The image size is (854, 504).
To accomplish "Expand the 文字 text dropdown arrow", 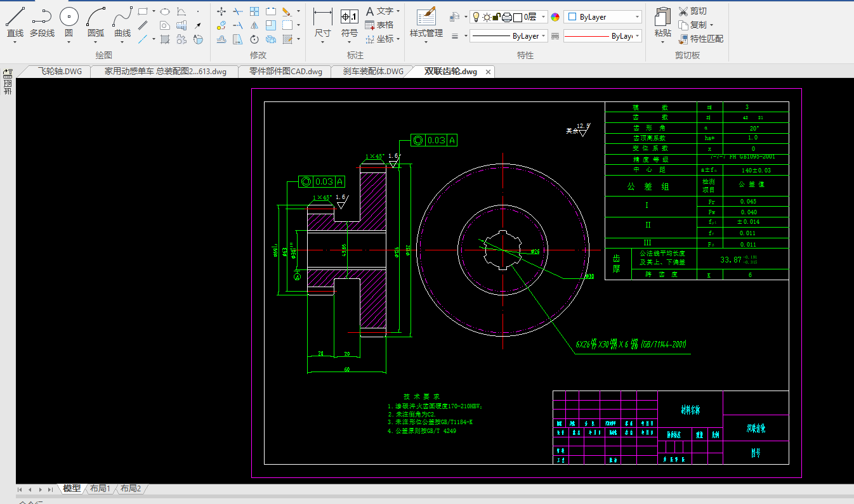I will tap(398, 11).
